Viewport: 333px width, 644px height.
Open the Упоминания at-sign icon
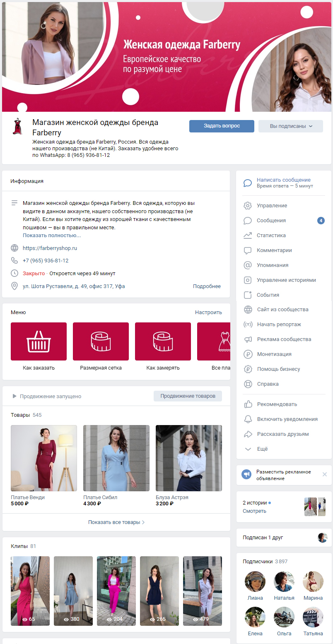pyautogui.click(x=248, y=265)
